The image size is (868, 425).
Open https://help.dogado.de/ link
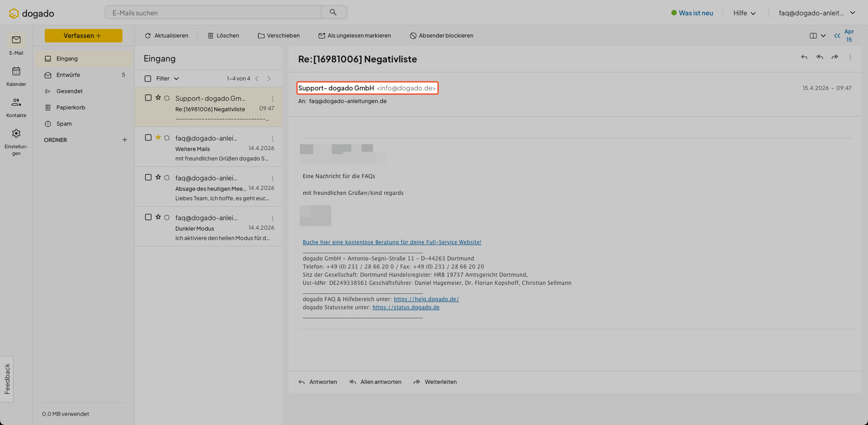coord(426,299)
